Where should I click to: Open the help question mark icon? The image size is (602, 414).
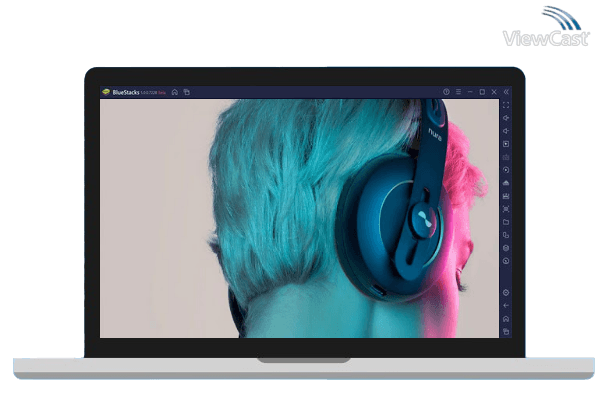(446, 92)
